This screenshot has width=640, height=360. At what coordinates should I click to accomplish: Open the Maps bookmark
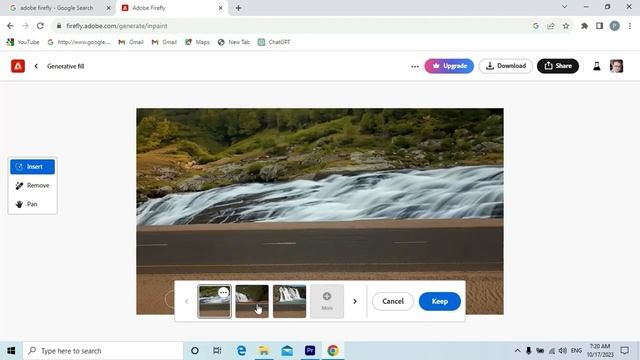pos(197,42)
